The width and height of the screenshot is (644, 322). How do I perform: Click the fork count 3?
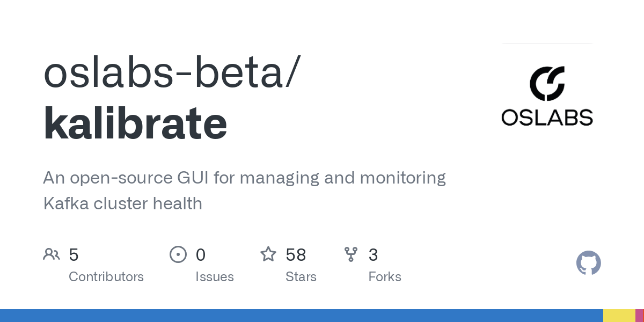pyautogui.click(x=374, y=254)
